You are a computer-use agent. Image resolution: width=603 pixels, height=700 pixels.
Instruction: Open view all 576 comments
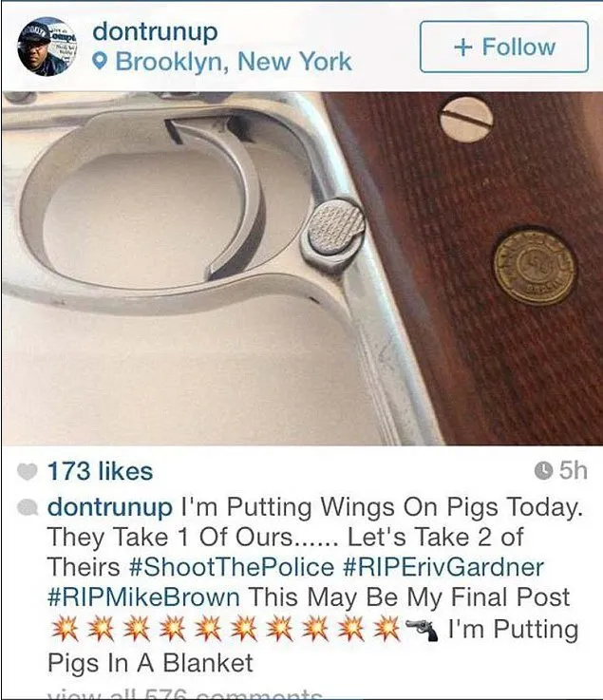coord(185,694)
